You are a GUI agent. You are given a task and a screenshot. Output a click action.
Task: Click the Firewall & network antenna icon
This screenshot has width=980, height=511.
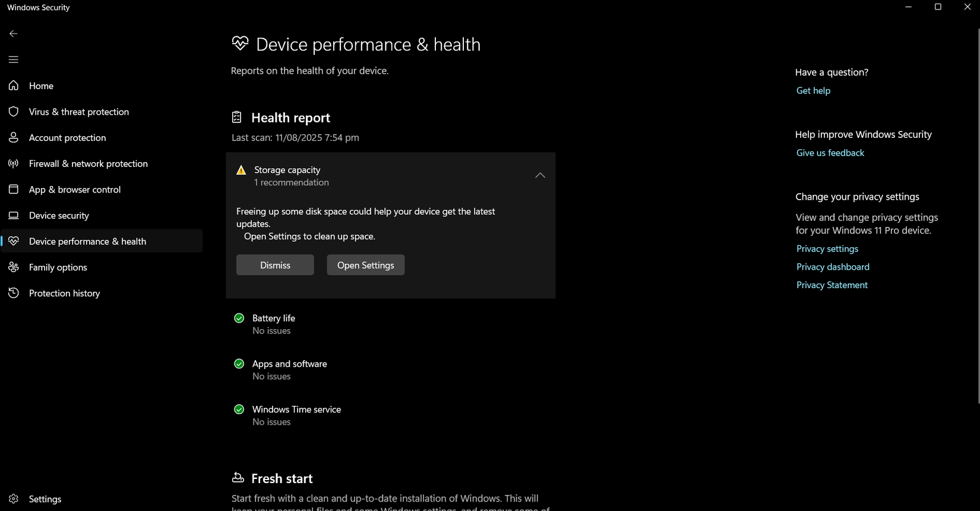point(14,163)
